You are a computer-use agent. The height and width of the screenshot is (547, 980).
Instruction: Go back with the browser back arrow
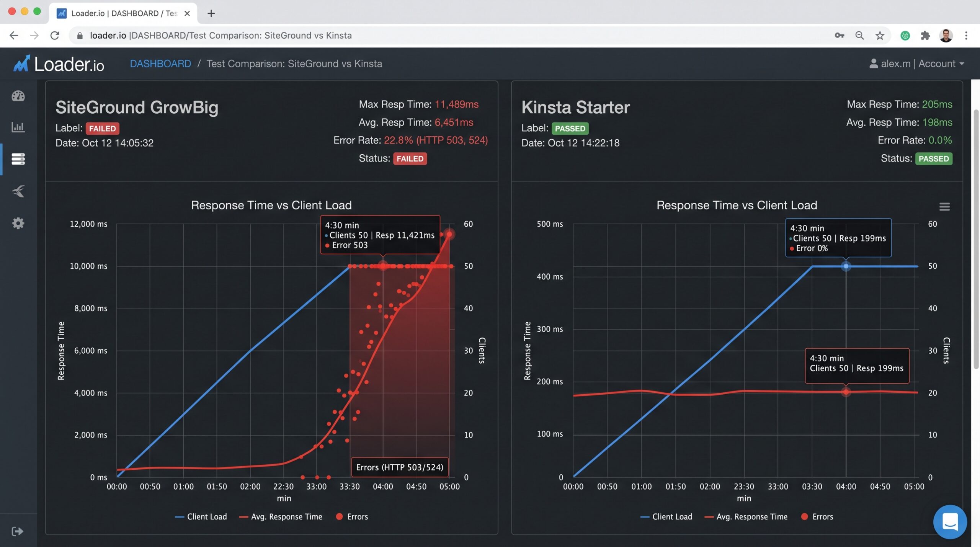pos(14,36)
